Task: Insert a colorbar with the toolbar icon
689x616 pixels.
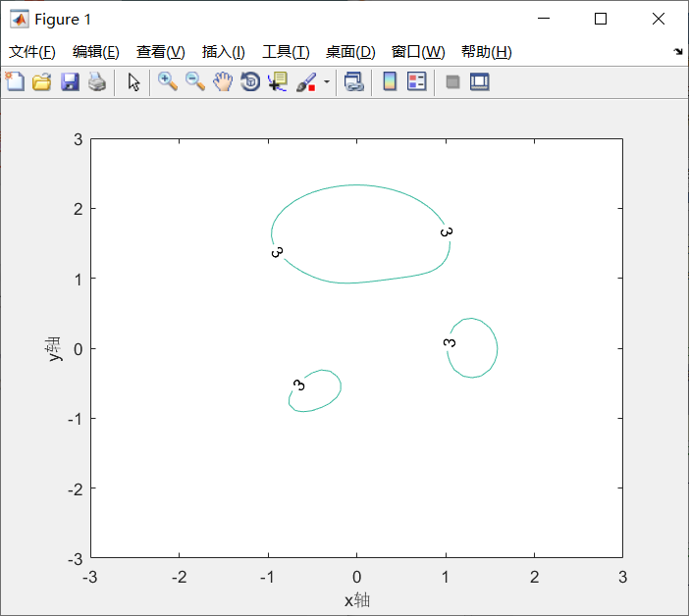Action: click(x=390, y=82)
